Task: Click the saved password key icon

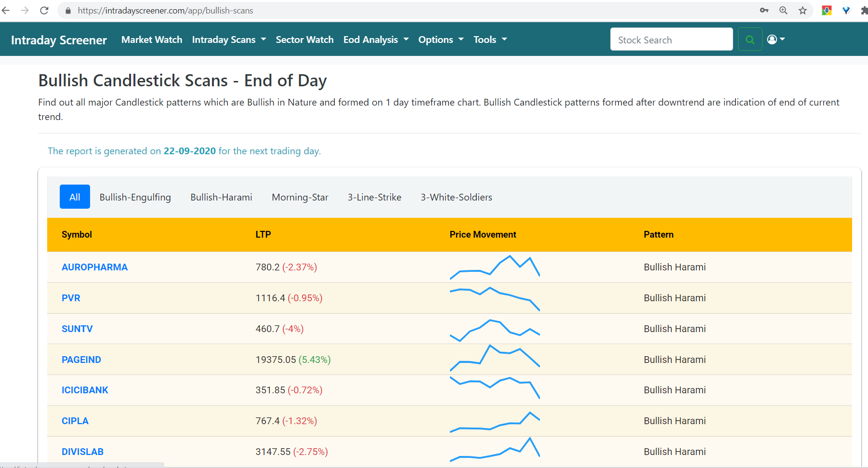Action: point(764,10)
